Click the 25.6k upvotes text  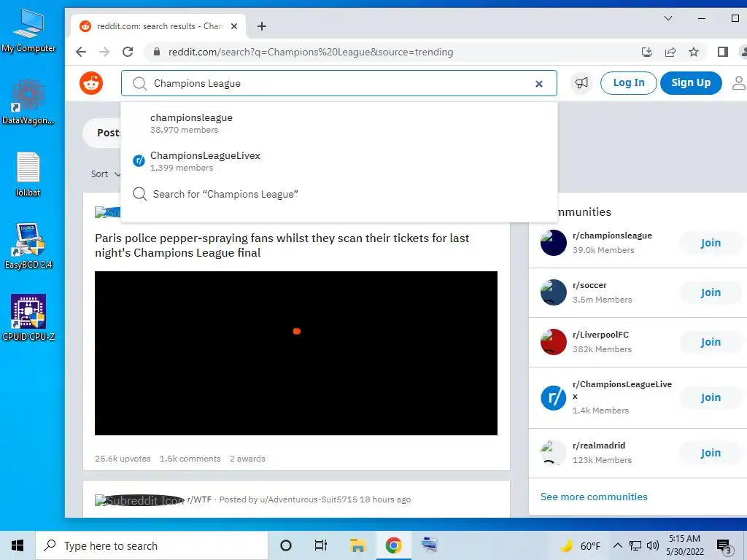click(x=123, y=459)
